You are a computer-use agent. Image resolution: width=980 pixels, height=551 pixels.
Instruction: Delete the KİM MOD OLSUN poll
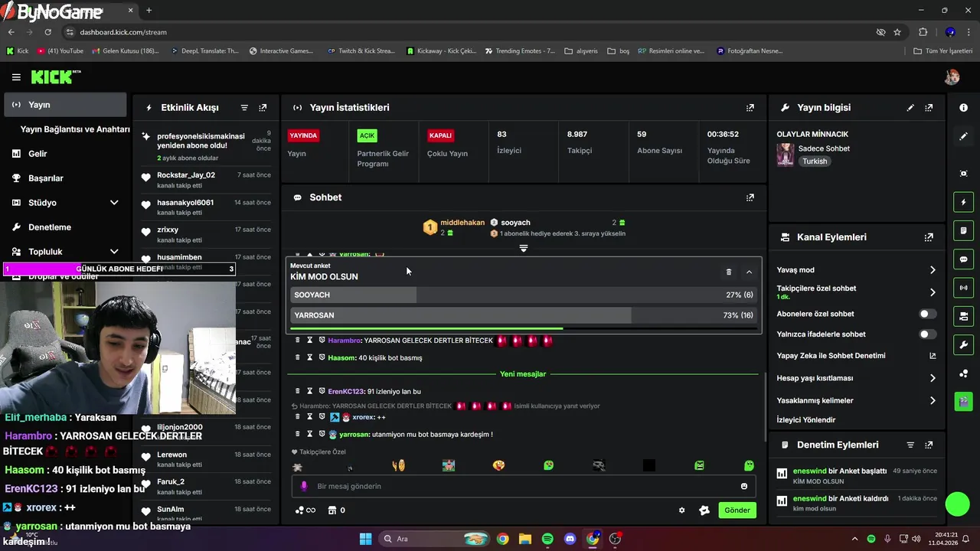click(x=729, y=272)
